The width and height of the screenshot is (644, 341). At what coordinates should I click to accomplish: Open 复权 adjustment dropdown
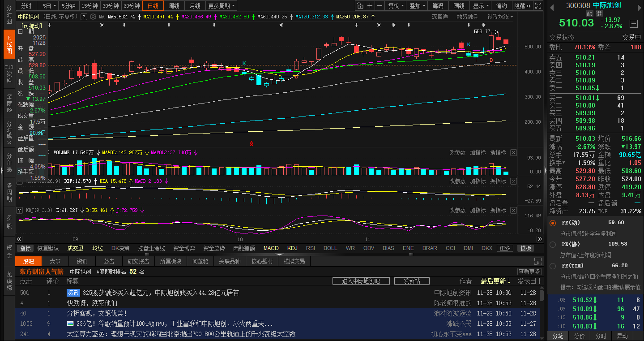(x=396, y=6)
